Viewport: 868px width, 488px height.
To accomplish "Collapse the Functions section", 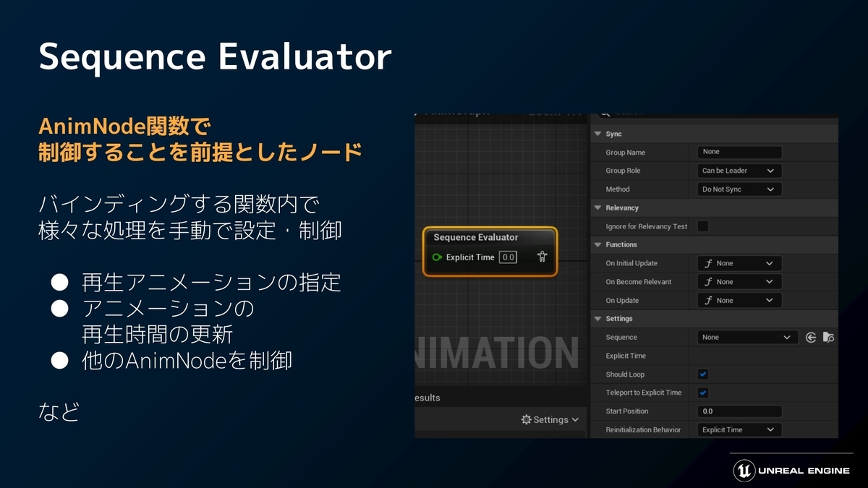I will [x=597, y=245].
